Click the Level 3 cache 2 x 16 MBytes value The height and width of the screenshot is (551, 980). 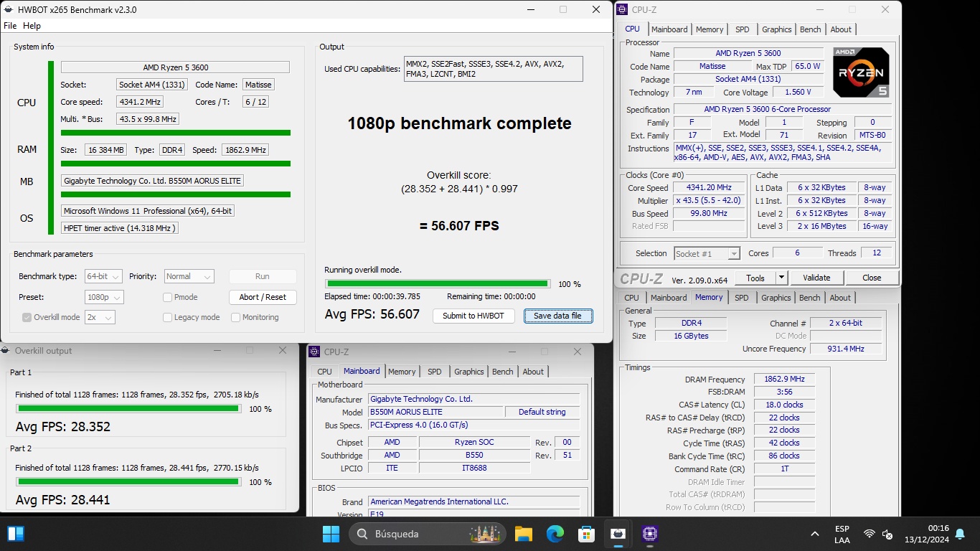(821, 226)
